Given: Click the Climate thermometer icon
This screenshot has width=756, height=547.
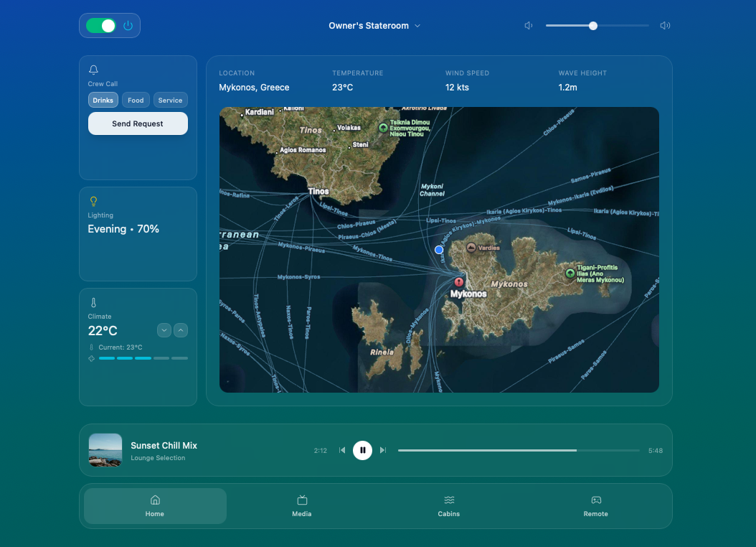Looking at the screenshot, I should pos(93,302).
